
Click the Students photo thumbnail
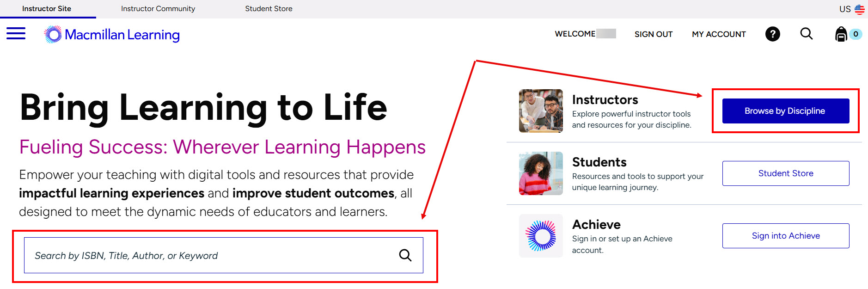coord(540,173)
